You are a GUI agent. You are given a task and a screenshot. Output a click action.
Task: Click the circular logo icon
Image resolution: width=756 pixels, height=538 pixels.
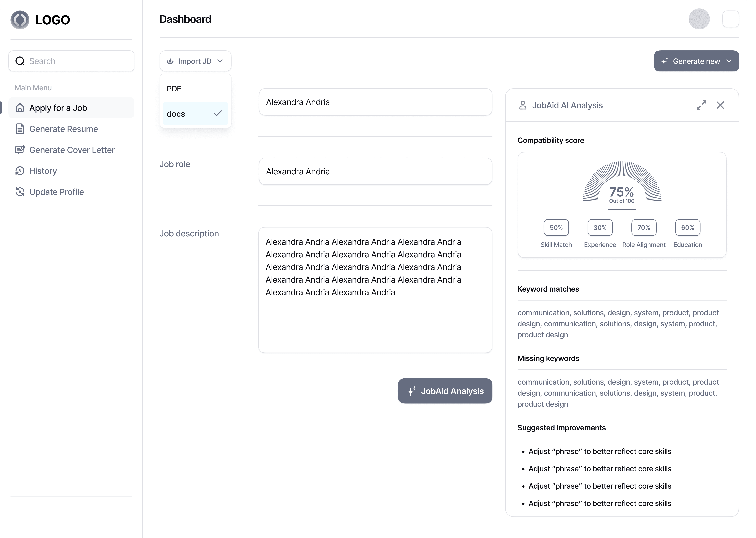tap(20, 20)
